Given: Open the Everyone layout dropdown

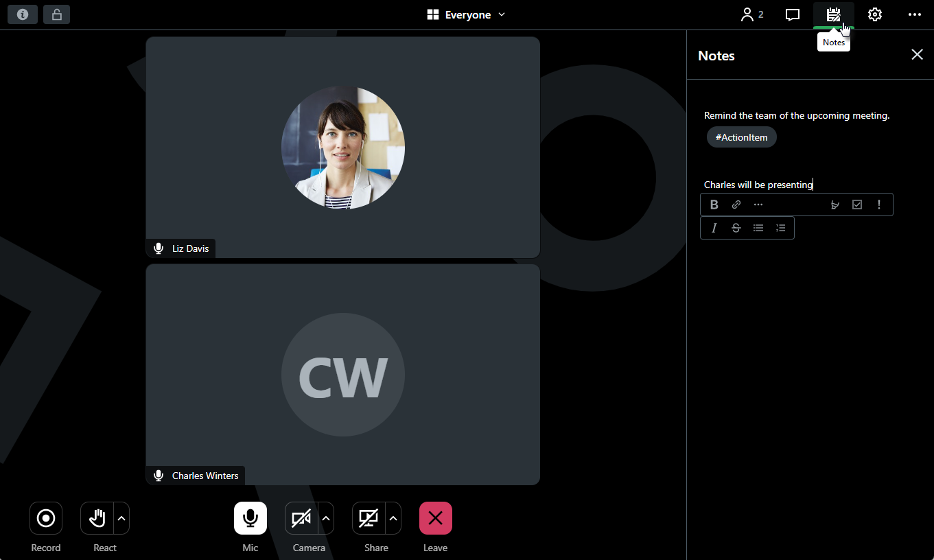Looking at the screenshot, I should [466, 14].
